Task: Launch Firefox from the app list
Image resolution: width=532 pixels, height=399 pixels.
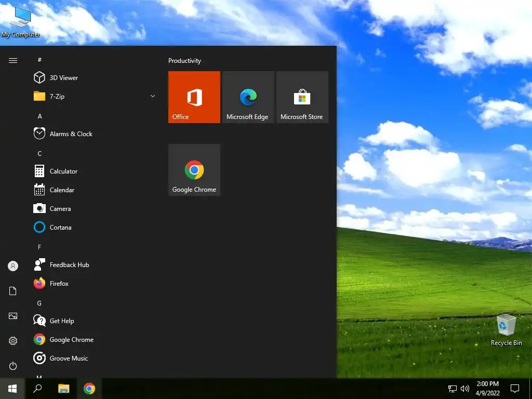Action: 95,283
